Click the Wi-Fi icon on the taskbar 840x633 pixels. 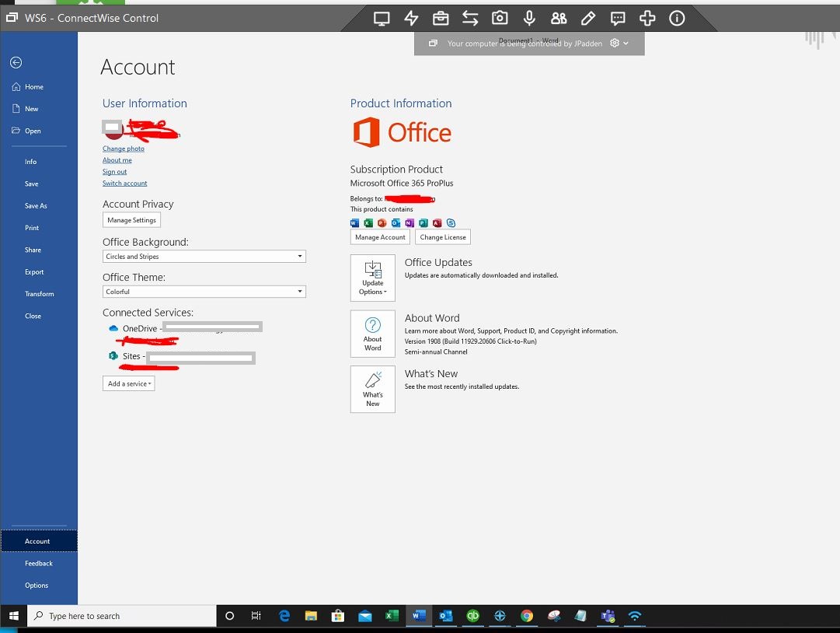pyautogui.click(x=635, y=616)
